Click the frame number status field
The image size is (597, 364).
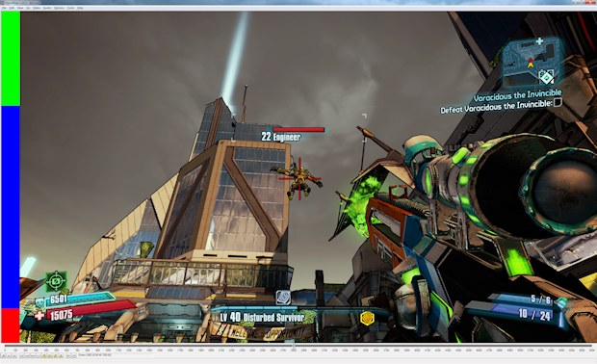point(94,355)
